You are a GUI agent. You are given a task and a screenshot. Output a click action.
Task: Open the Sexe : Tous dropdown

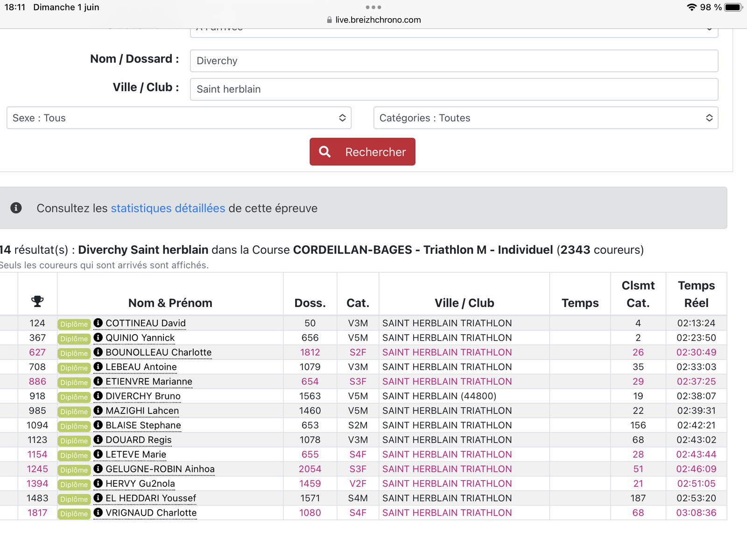point(179,118)
